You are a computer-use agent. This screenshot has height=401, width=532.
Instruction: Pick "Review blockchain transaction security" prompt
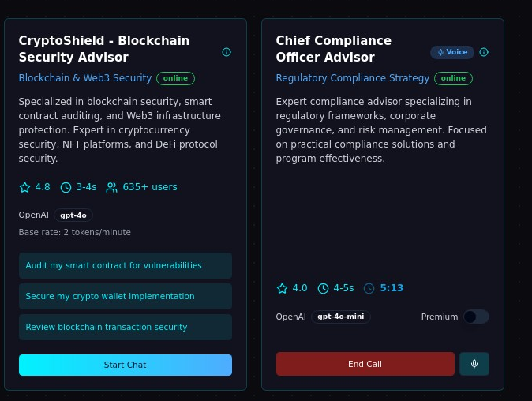[x=126, y=327]
